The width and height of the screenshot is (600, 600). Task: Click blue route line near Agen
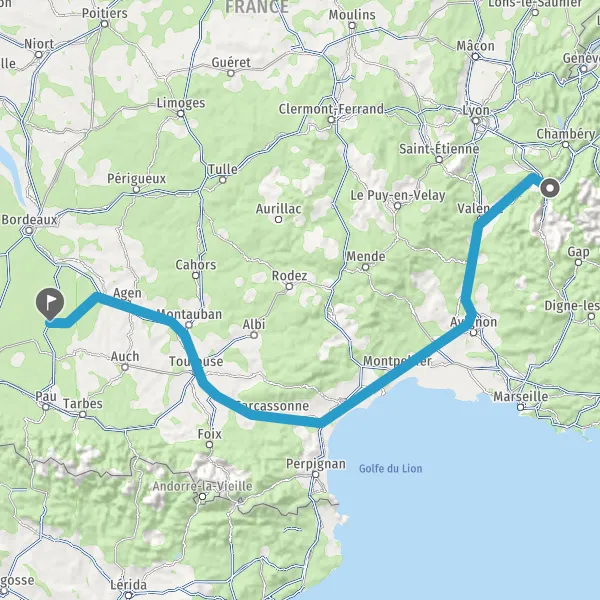click(x=126, y=305)
